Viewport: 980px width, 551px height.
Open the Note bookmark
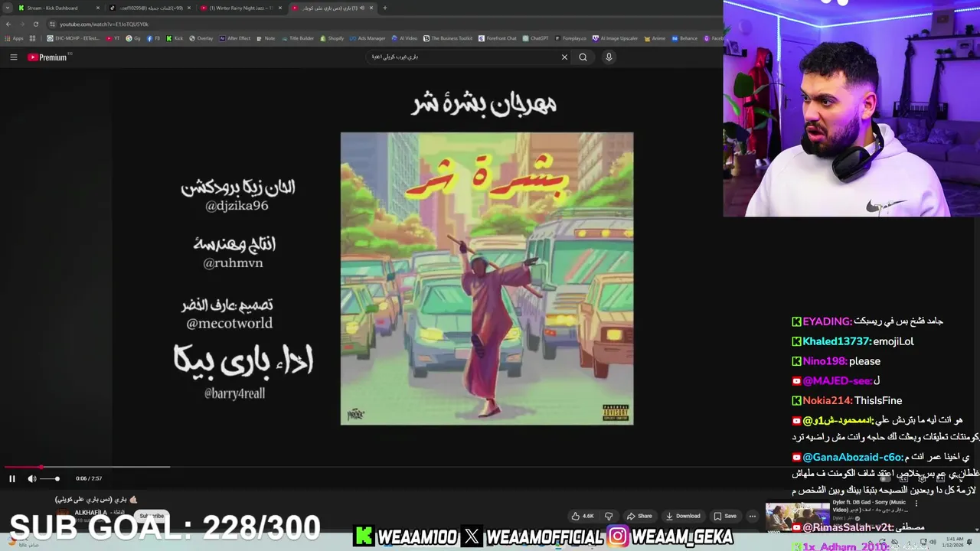click(x=266, y=38)
